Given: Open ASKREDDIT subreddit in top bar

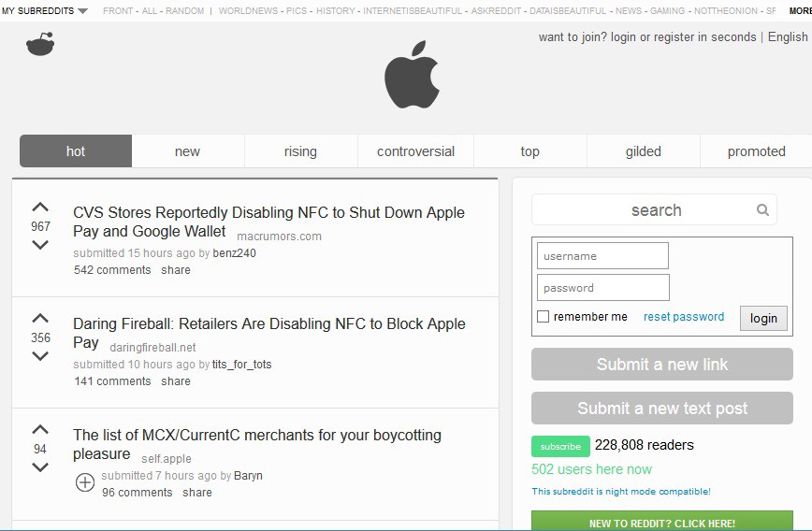Looking at the screenshot, I should click(x=496, y=10).
